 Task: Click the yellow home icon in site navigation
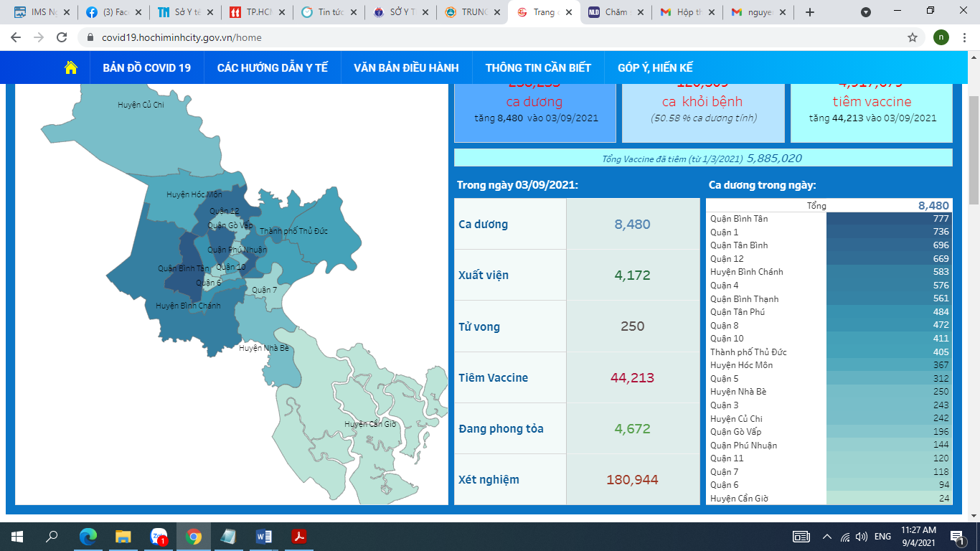(x=70, y=67)
